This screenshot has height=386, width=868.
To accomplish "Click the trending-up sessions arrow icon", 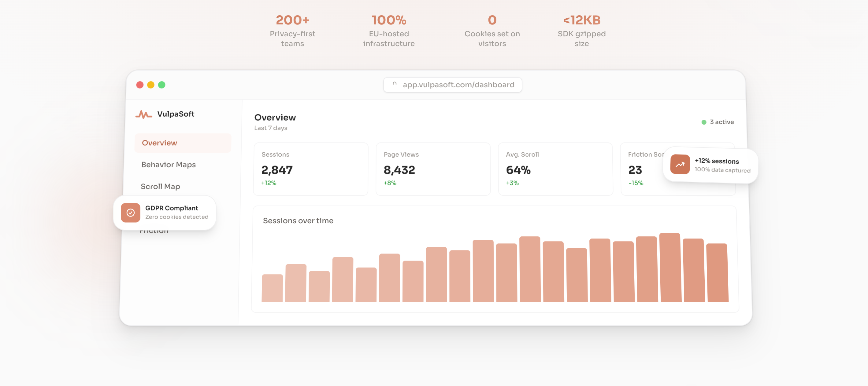I will pyautogui.click(x=680, y=164).
